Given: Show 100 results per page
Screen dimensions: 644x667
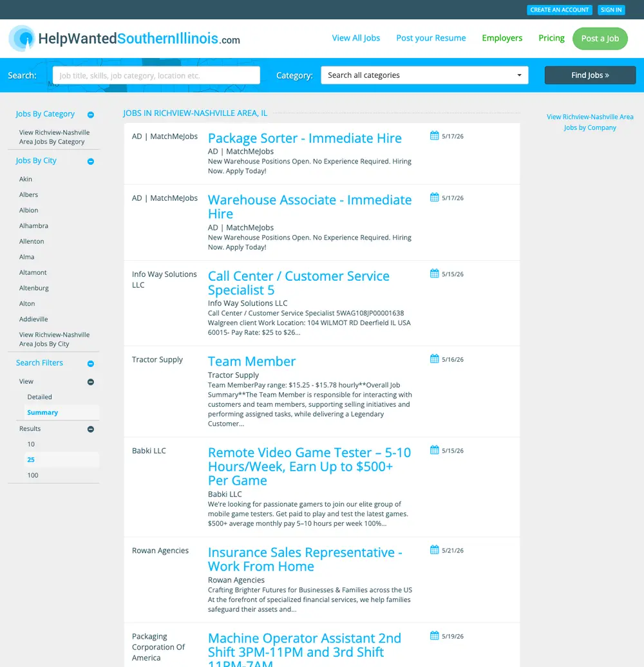Looking at the screenshot, I should [x=33, y=476].
